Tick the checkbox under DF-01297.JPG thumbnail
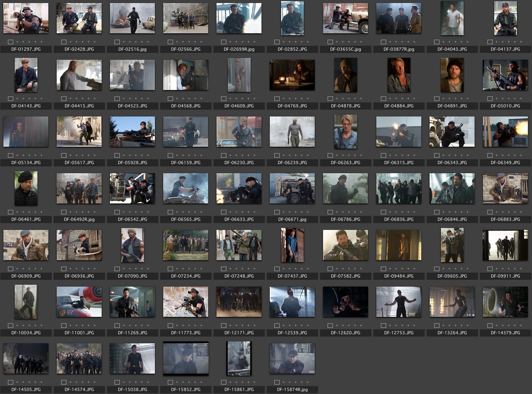532x394 pixels. click(11, 42)
